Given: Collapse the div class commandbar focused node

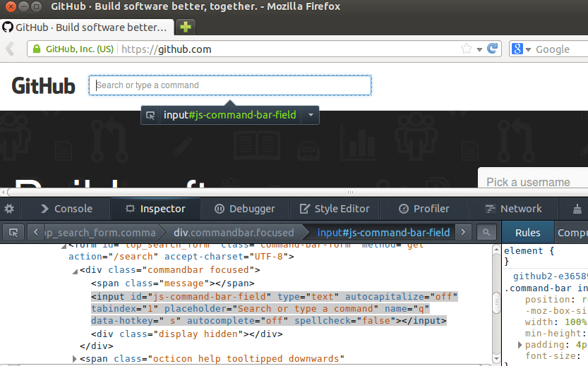Looking at the screenshot, I should 75,272.
